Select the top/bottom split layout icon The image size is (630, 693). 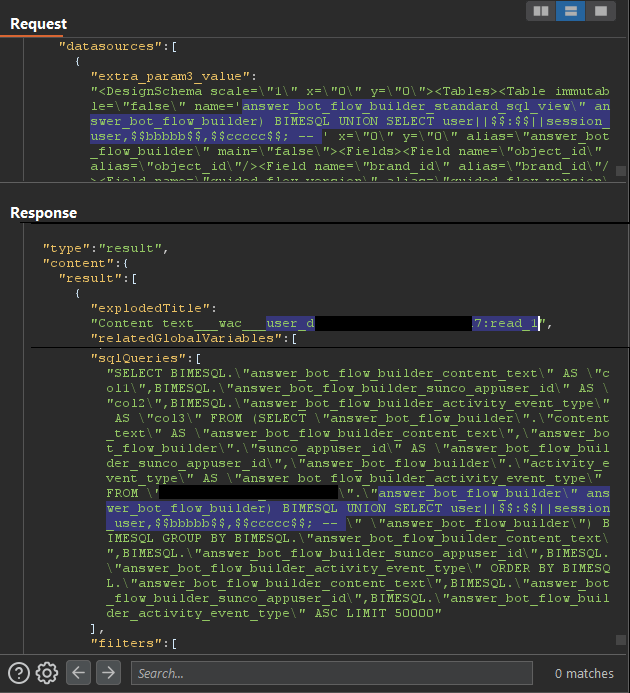click(570, 11)
